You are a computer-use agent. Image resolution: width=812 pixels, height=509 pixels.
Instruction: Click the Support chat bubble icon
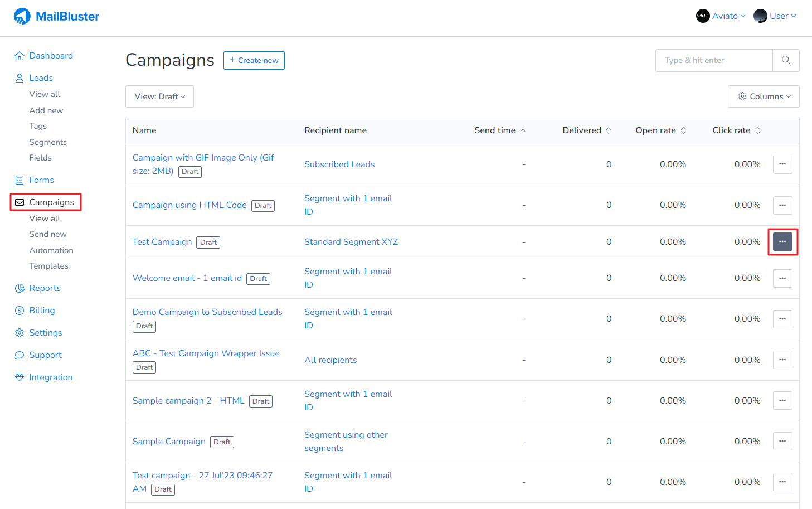tap(20, 355)
